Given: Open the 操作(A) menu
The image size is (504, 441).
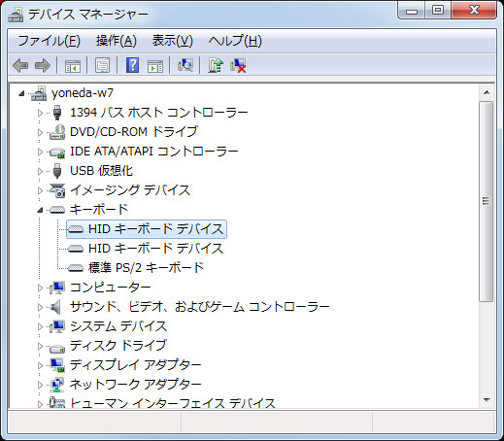Looking at the screenshot, I should 117,41.
